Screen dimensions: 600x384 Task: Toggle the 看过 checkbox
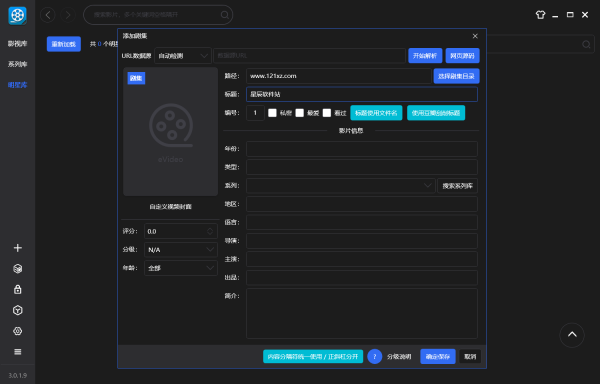point(327,113)
